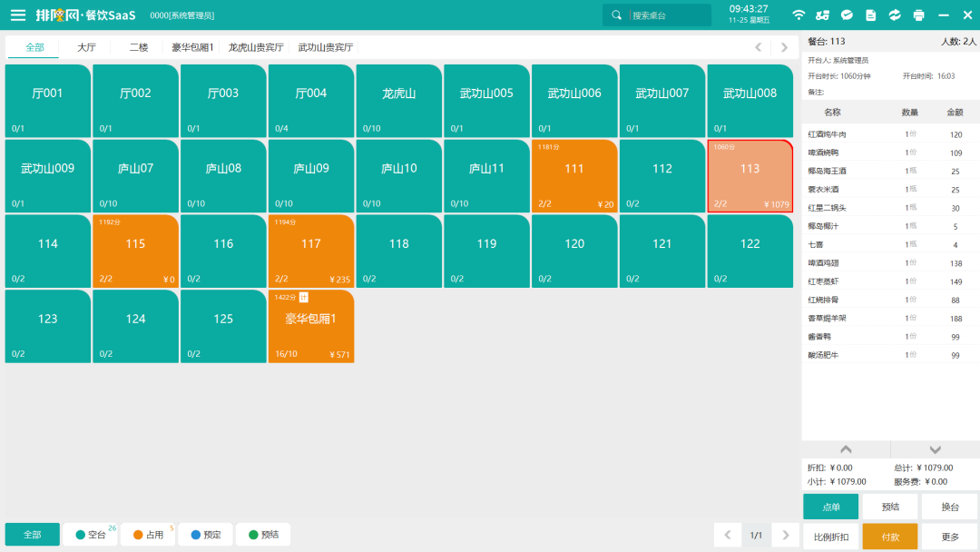Open the document report icon
Screen dimensions: 980x552
tap(871, 15)
